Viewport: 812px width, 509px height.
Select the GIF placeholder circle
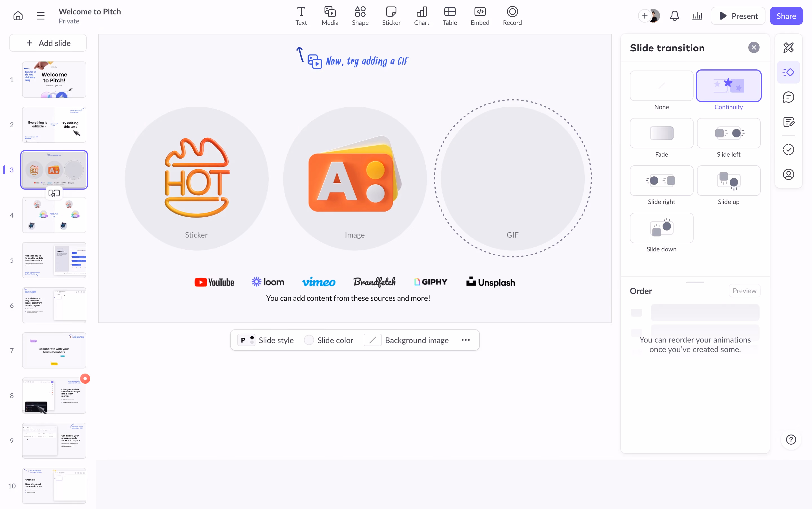tap(513, 178)
